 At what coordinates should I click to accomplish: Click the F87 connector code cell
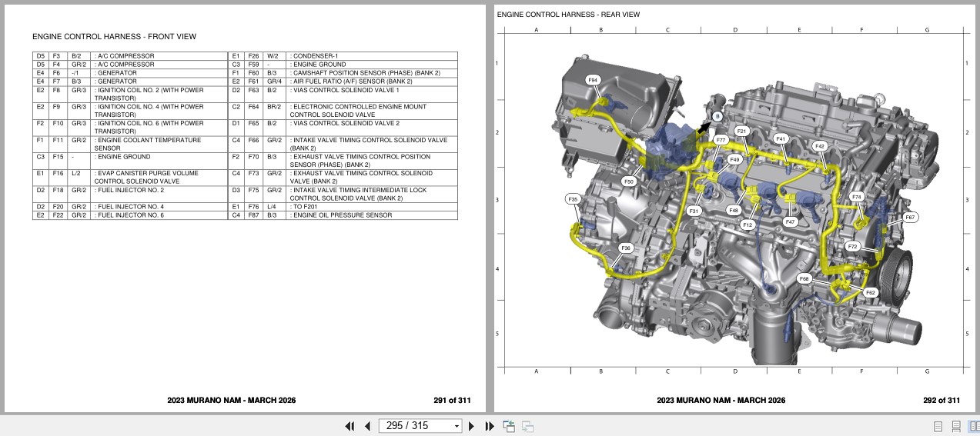[x=255, y=215]
